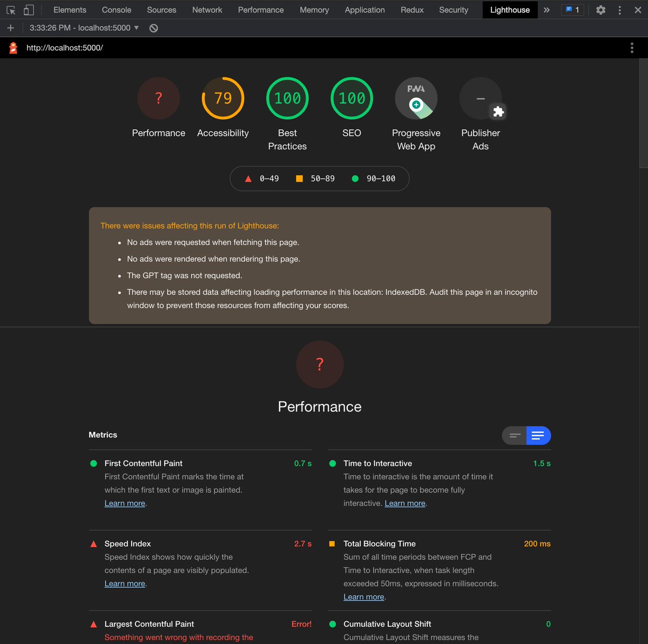Click the Time to Interactive metric title
Screen dimensions: 648x644
[377, 463]
